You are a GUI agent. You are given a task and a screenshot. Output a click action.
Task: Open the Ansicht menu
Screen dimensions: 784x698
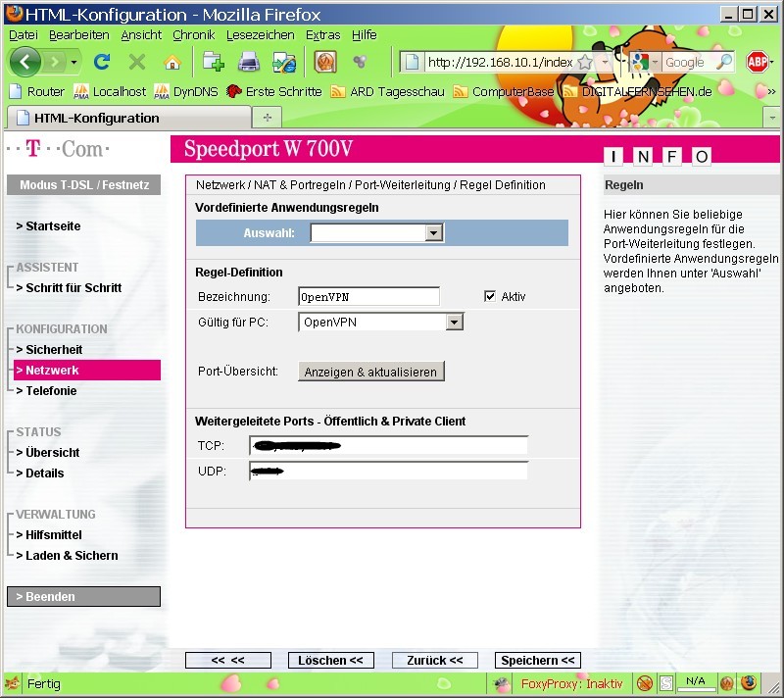[141, 35]
